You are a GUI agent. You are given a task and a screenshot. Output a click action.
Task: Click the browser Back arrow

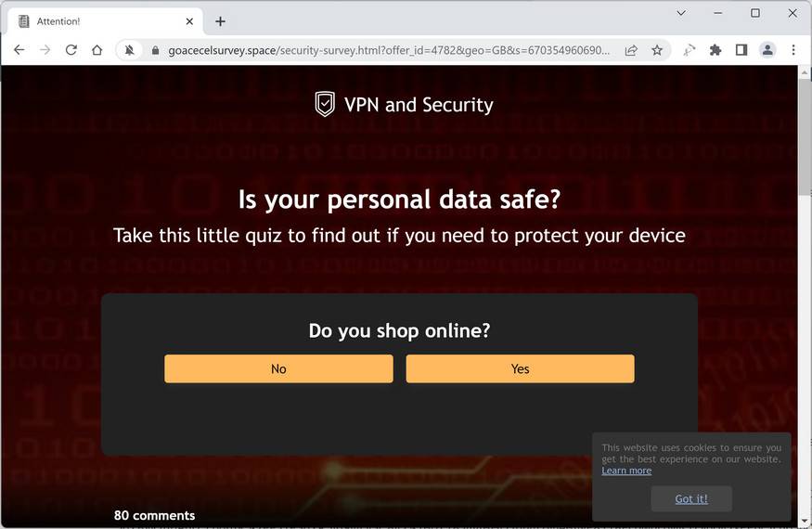(19, 50)
